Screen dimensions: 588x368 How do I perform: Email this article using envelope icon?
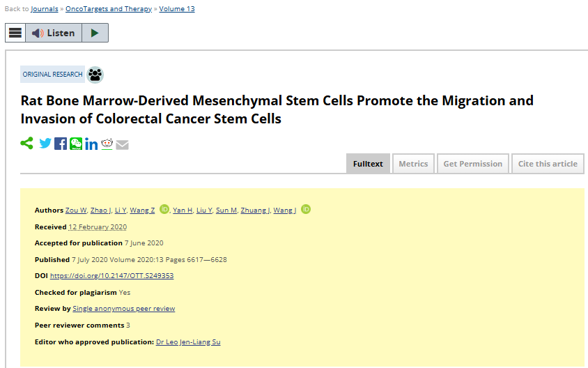click(122, 144)
